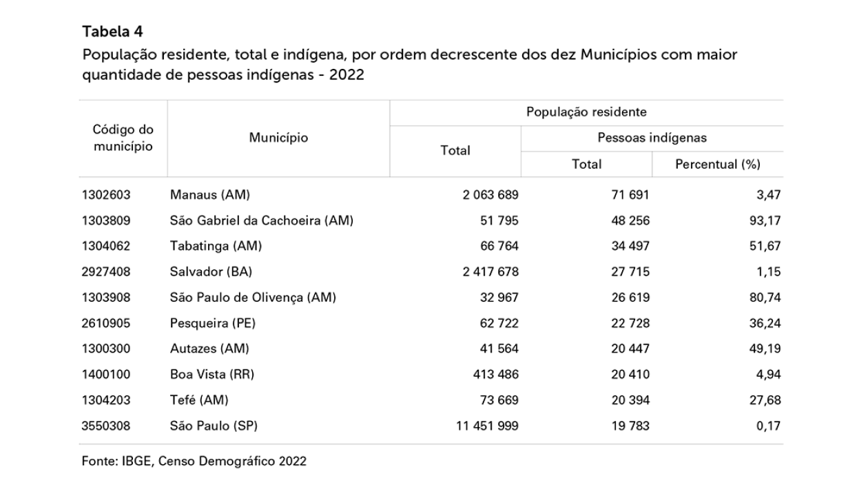Click the "População residente" header
868x496 pixels.
tap(586, 112)
